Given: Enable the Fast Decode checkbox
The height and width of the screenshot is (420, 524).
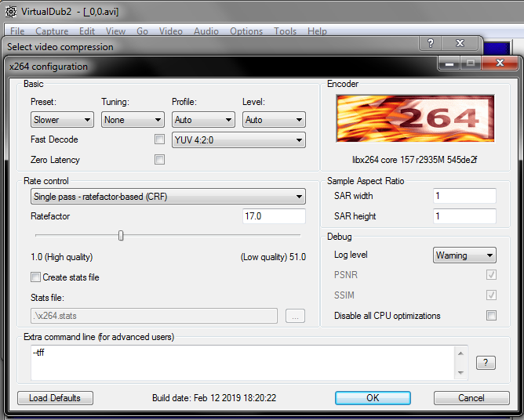Looking at the screenshot, I should [159, 139].
